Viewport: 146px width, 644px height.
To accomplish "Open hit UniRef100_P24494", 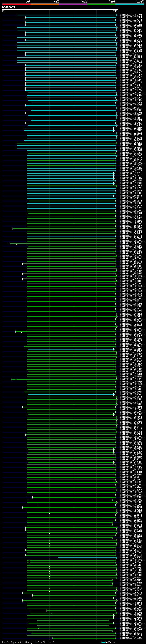I will tap(131, 507).
